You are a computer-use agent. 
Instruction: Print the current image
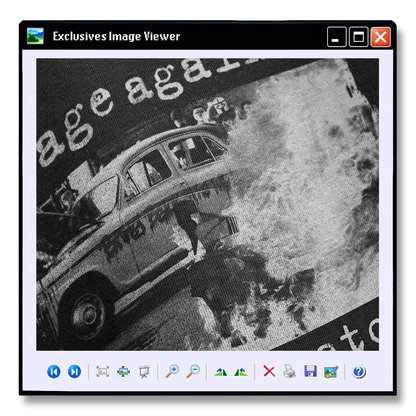click(x=289, y=371)
